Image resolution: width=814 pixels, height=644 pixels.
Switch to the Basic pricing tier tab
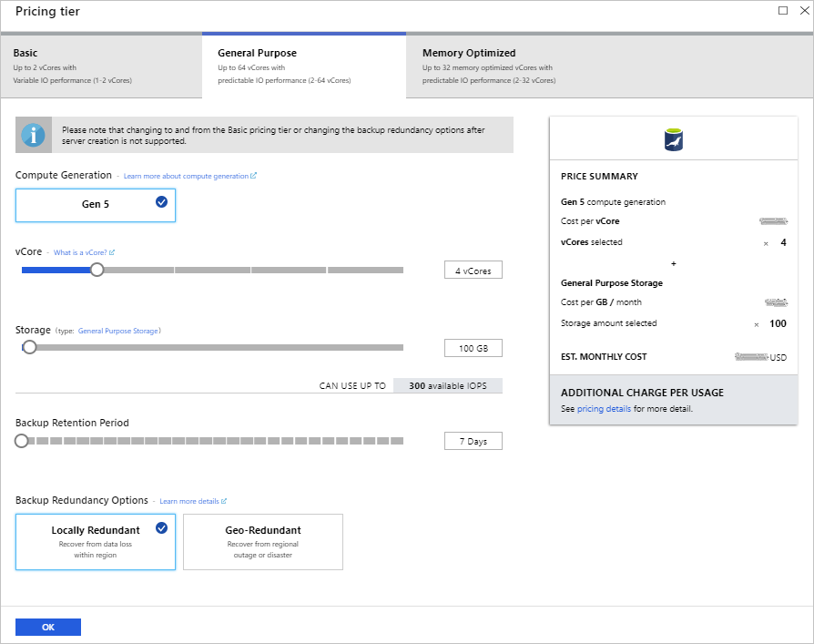(100, 66)
